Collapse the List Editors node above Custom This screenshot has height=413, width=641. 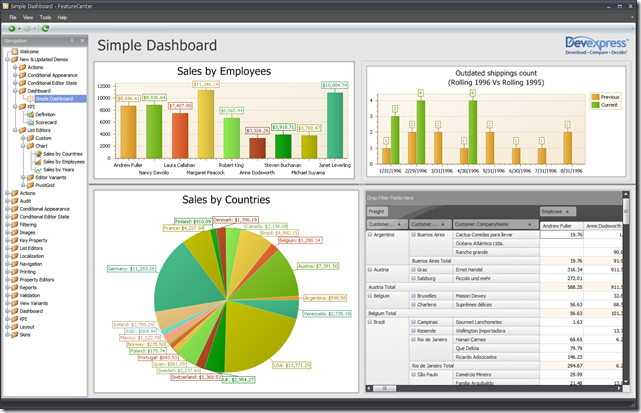(x=15, y=130)
